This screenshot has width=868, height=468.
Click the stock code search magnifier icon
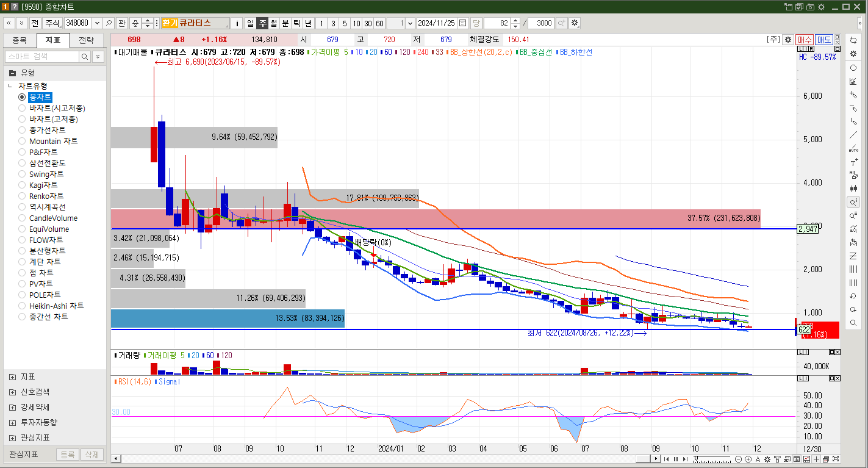pyautogui.click(x=109, y=23)
